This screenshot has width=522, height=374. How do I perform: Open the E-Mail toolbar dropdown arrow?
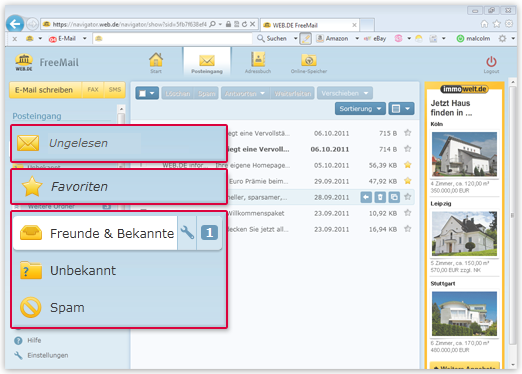[85, 39]
